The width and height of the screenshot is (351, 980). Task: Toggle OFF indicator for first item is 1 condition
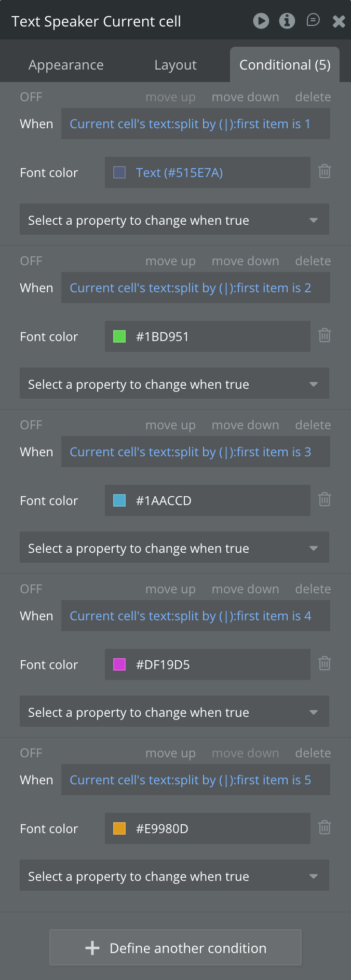pos(31,97)
